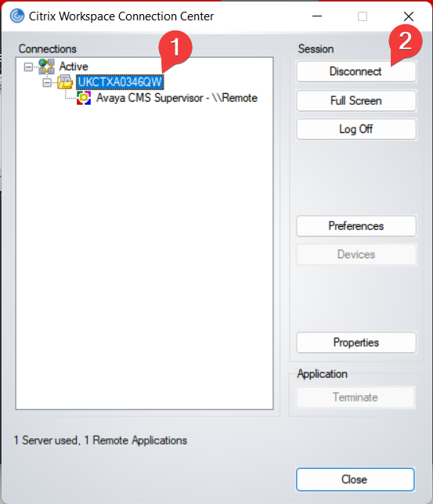Click the Avaya CMS Supervisor app icon

(x=84, y=98)
